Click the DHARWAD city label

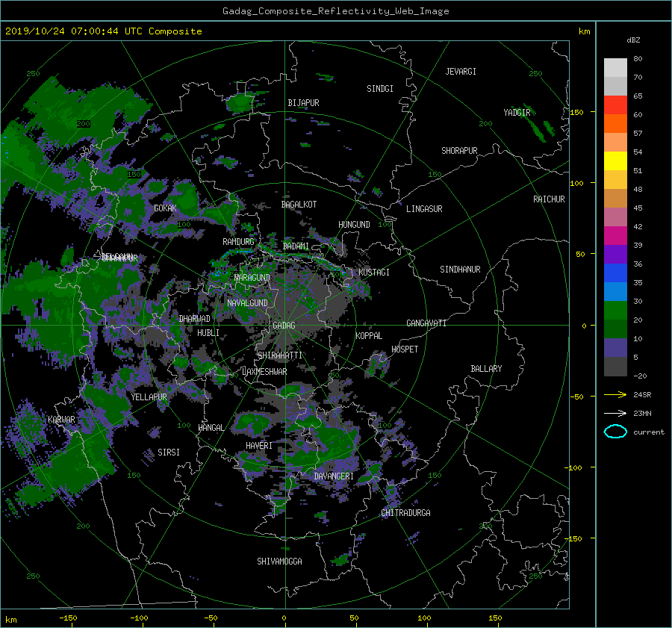tap(194, 319)
